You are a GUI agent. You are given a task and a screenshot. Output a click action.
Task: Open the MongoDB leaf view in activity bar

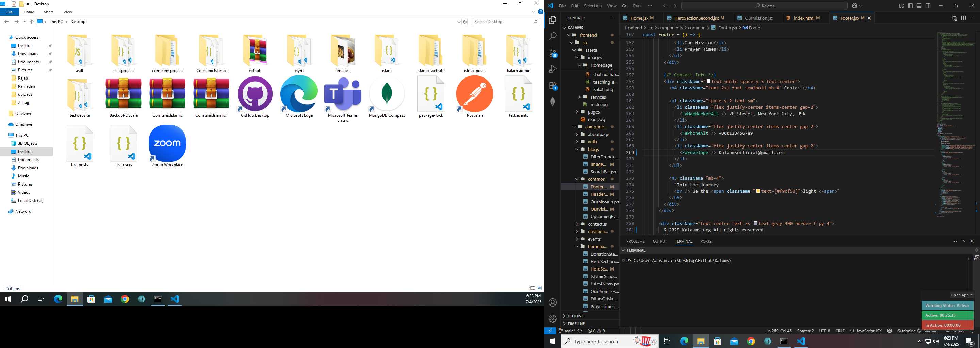pos(552,101)
